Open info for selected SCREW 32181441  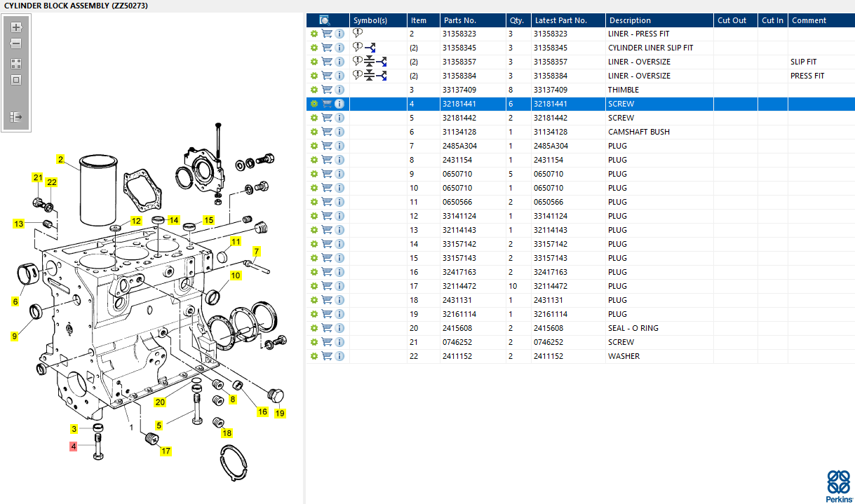click(339, 104)
